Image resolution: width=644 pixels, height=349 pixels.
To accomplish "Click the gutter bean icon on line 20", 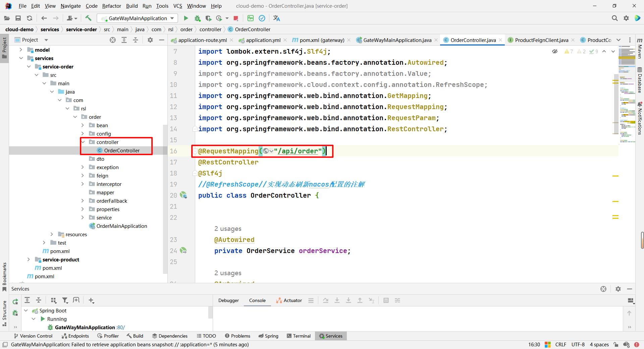I will (x=183, y=195).
